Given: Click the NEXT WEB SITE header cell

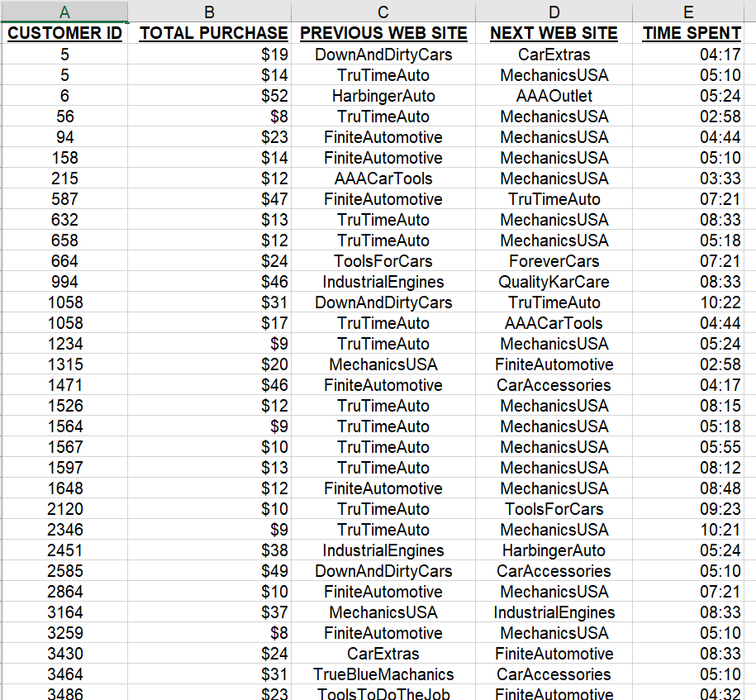Looking at the screenshot, I should [554, 34].
